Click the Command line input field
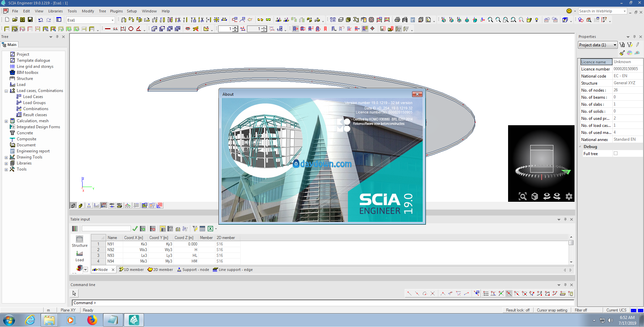This screenshot has height=327, width=644. pos(323,303)
